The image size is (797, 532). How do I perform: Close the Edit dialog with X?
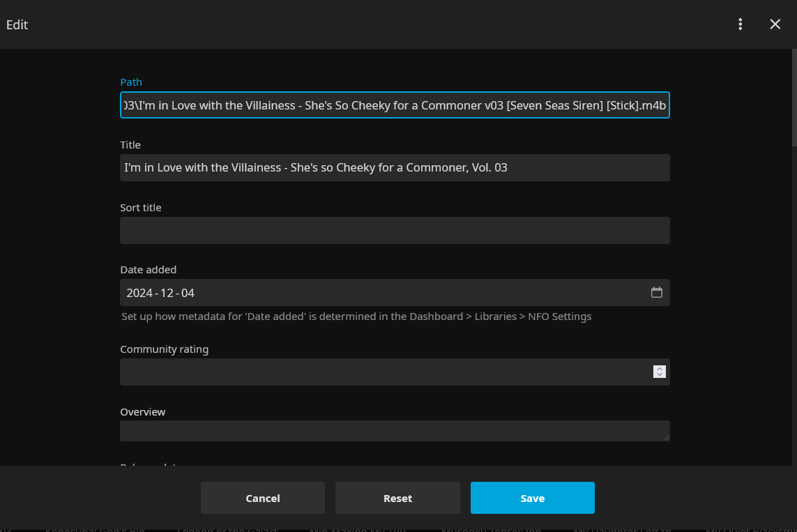pos(775,24)
